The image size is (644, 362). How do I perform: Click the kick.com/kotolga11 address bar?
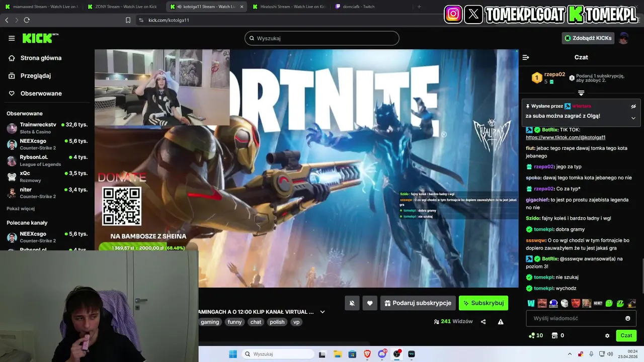[x=169, y=20]
